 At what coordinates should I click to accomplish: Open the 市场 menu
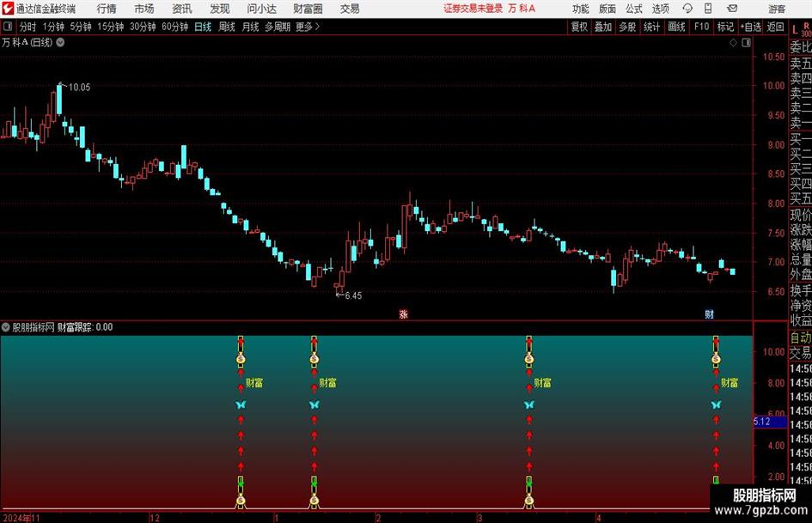click(x=144, y=9)
